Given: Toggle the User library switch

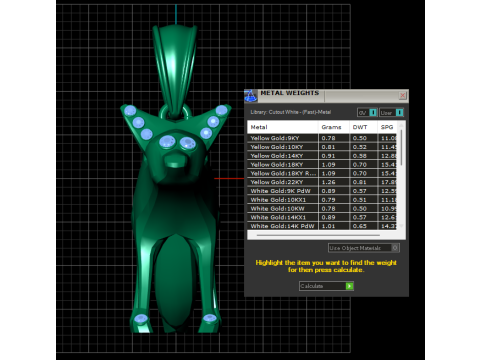Looking at the screenshot, I should tap(391, 113).
